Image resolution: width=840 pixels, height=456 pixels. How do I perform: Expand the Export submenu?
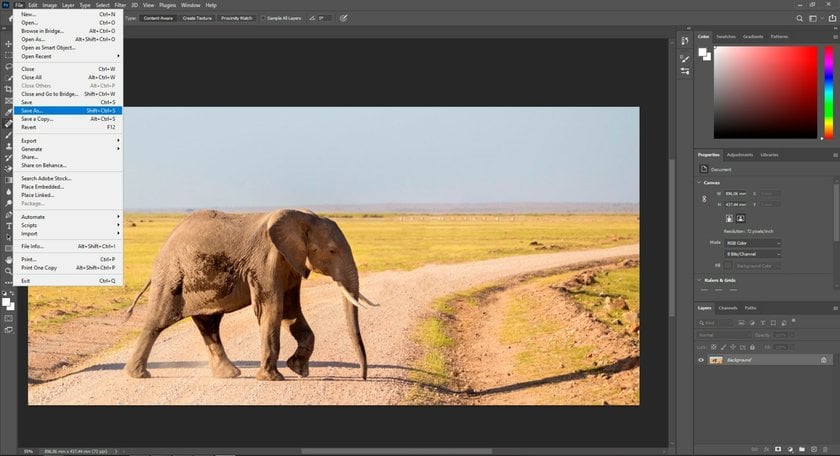[x=68, y=140]
